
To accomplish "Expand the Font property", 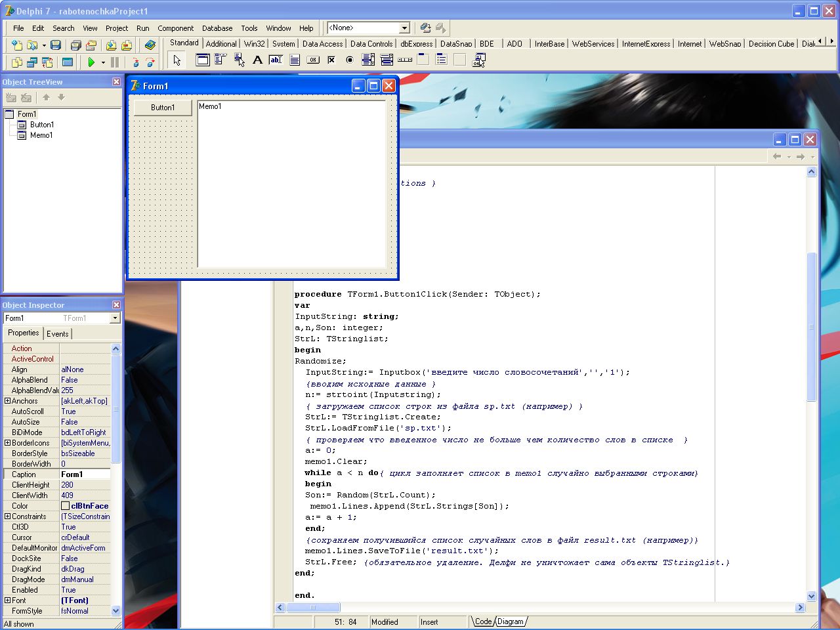I will 7,600.
